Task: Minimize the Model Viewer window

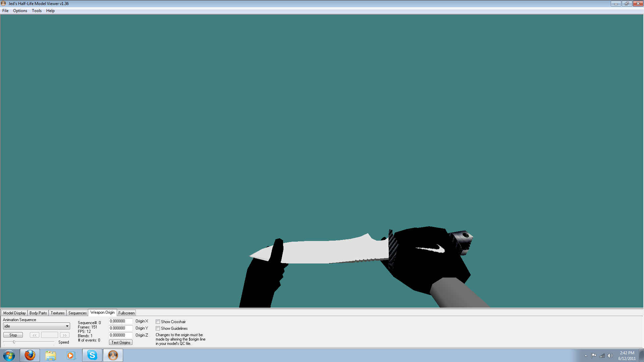Action: coord(616,3)
